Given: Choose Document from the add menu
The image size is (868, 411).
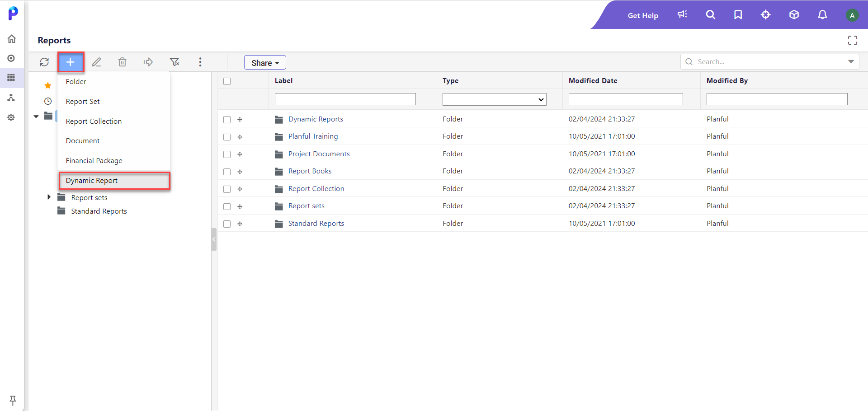Looking at the screenshot, I should pyautogui.click(x=114, y=141).
